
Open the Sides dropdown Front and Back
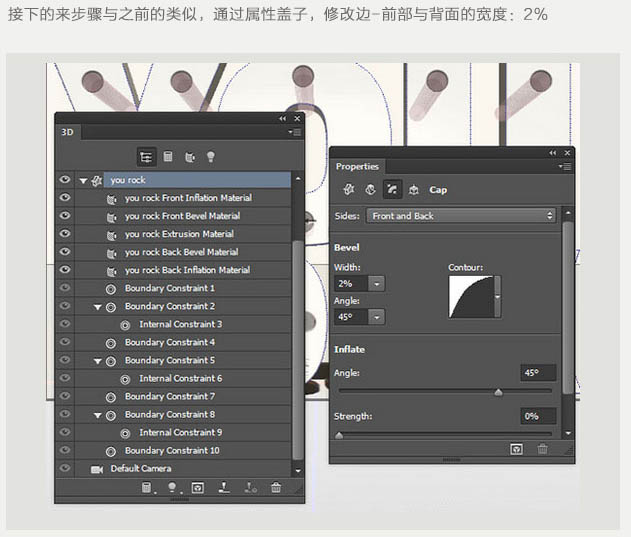[x=461, y=216]
